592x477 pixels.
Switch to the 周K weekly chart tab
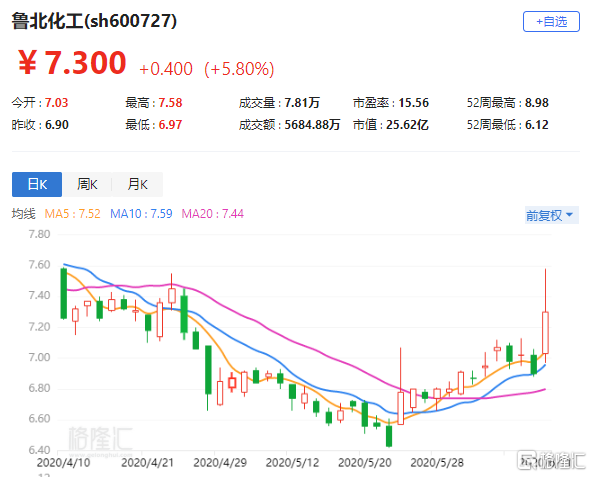tap(87, 184)
